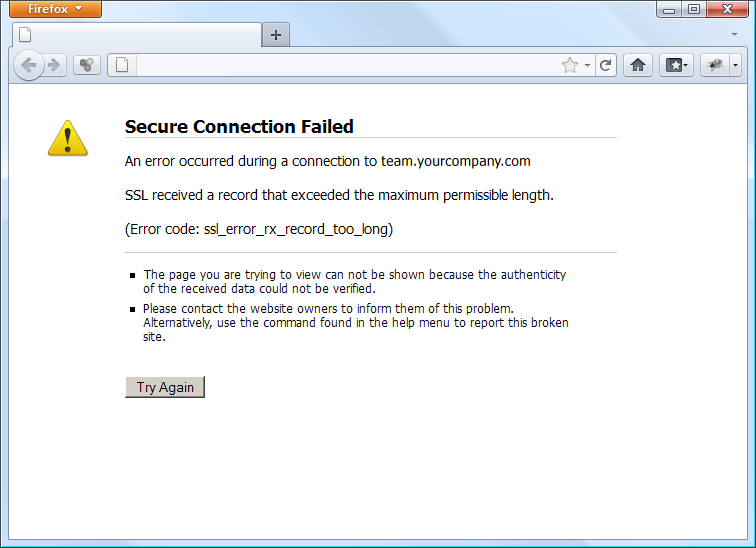
Task: Bookmark this page with the star icon
Action: click(570, 65)
